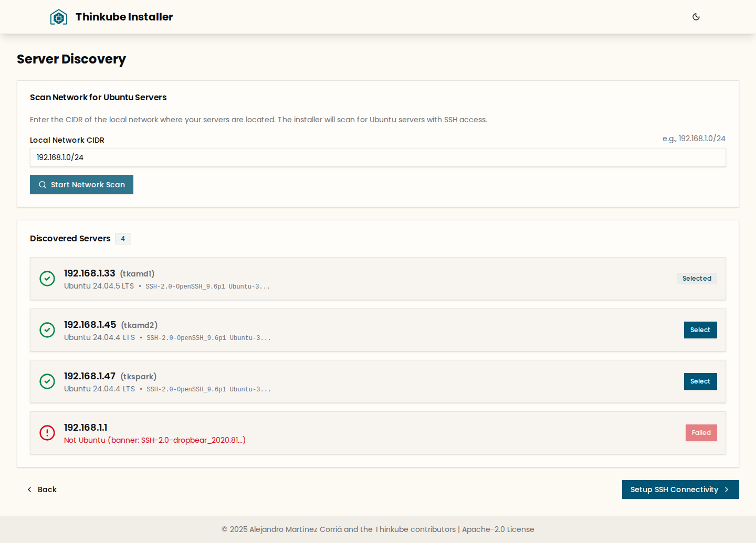The width and height of the screenshot is (756, 543).
Task: Click the Scan Network for Ubuntu Servers heading
Action: [98, 98]
